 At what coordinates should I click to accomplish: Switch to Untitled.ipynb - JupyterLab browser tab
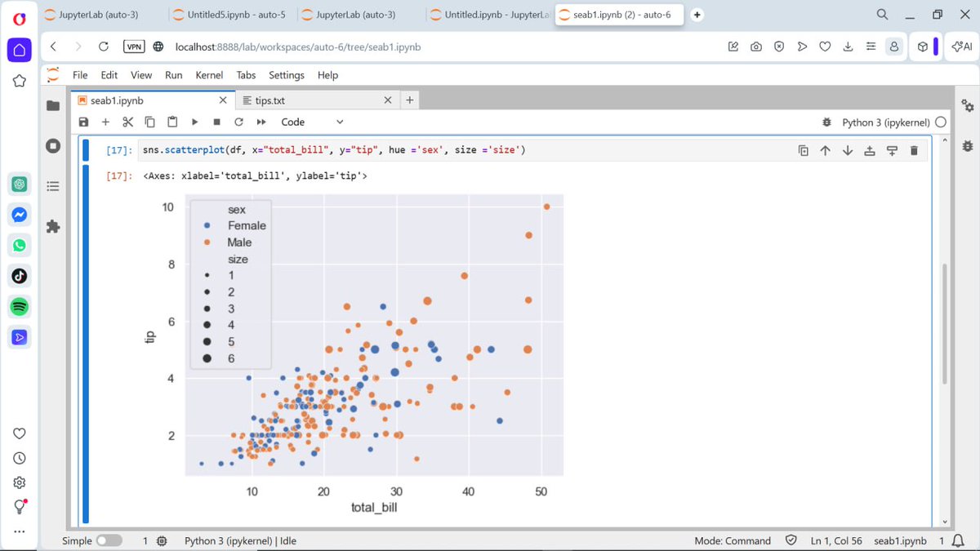(488, 15)
